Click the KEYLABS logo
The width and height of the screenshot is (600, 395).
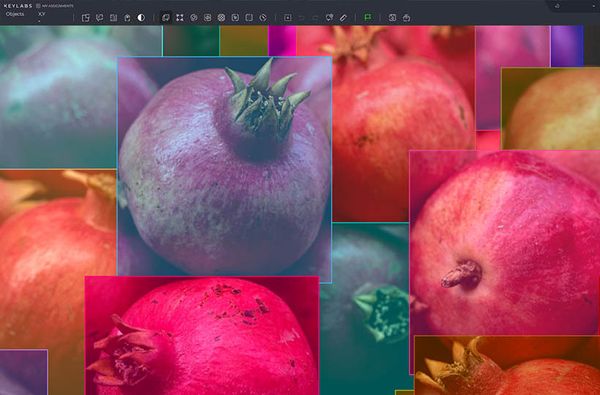(x=18, y=6)
